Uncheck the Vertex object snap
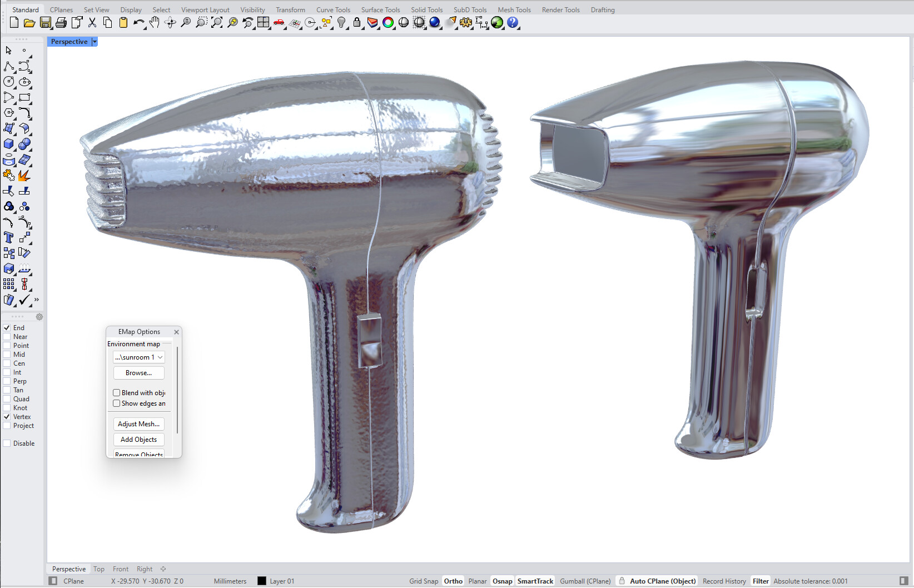The width and height of the screenshot is (914, 588). click(x=7, y=417)
